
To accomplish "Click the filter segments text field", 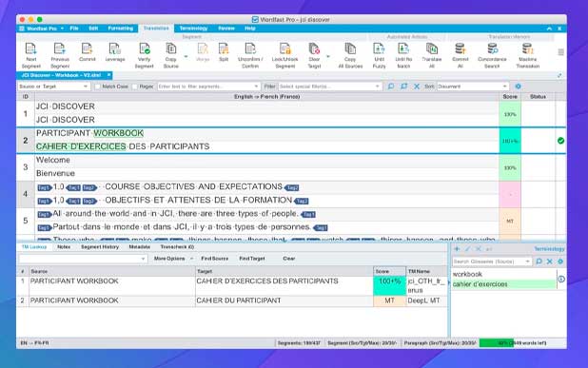I will (x=206, y=87).
